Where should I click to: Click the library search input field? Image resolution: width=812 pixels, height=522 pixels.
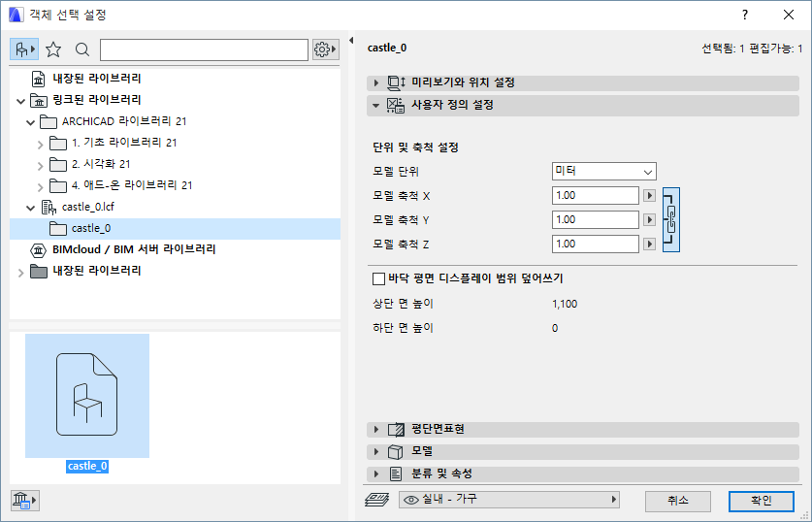pyautogui.click(x=204, y=49)
